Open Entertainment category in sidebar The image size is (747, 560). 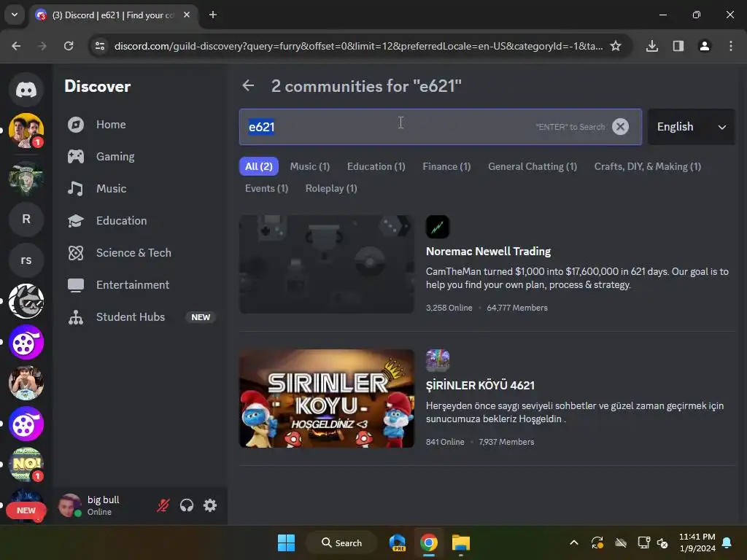140,285
